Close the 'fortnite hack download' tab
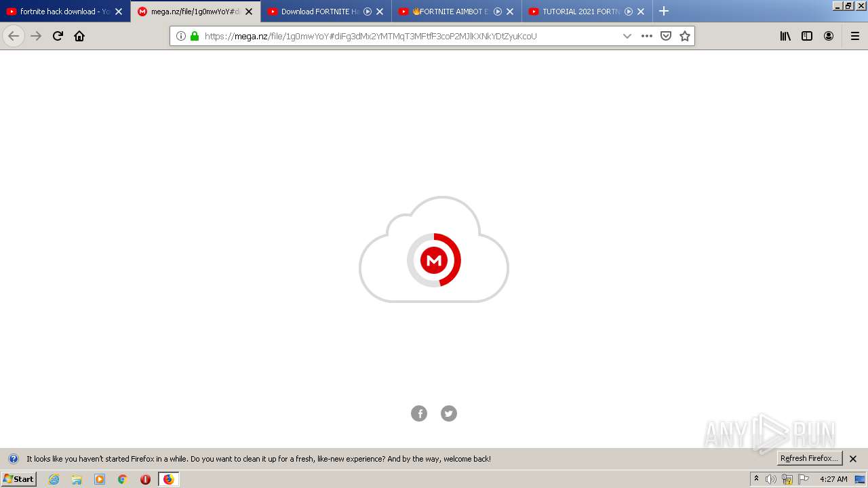Screen dimensions: 868x488 [119, 12]
